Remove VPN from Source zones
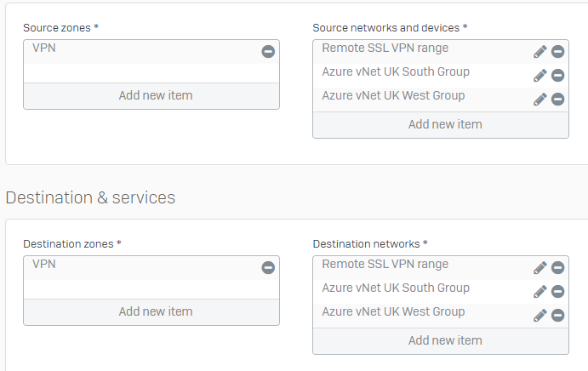588x371 pixels. pos(268,51)
